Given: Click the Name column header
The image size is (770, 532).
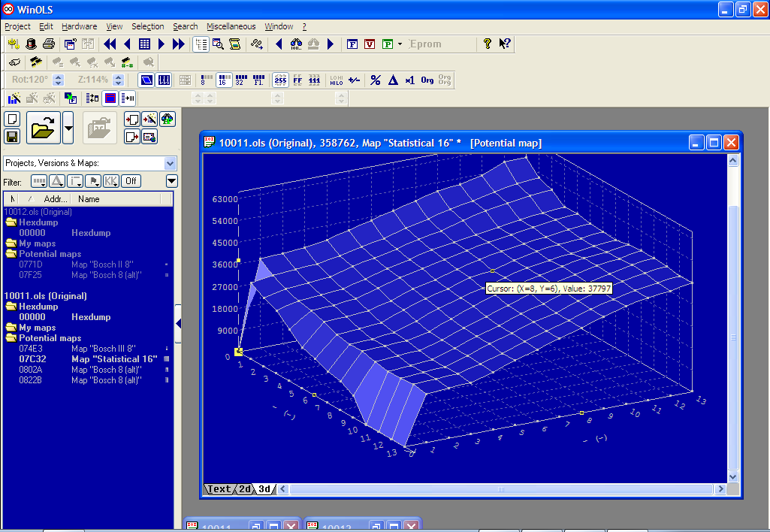Looking at the screenshot, I should [89, 199].
